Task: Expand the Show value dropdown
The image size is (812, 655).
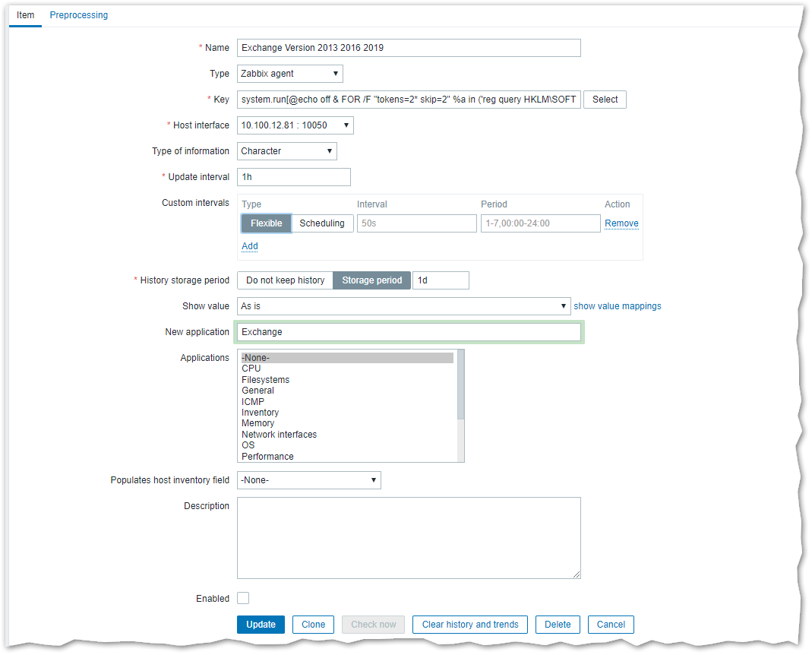Action: tap(403, 306)
